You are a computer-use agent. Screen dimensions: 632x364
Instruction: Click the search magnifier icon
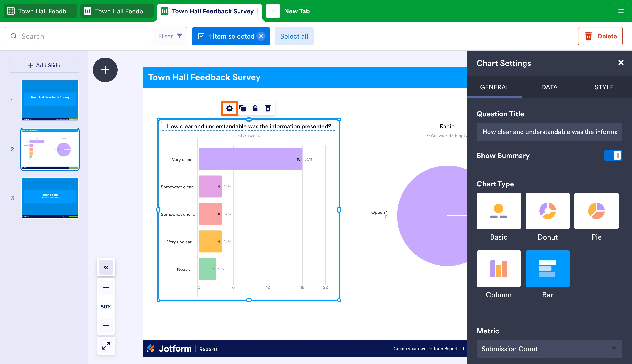[14, 36]
